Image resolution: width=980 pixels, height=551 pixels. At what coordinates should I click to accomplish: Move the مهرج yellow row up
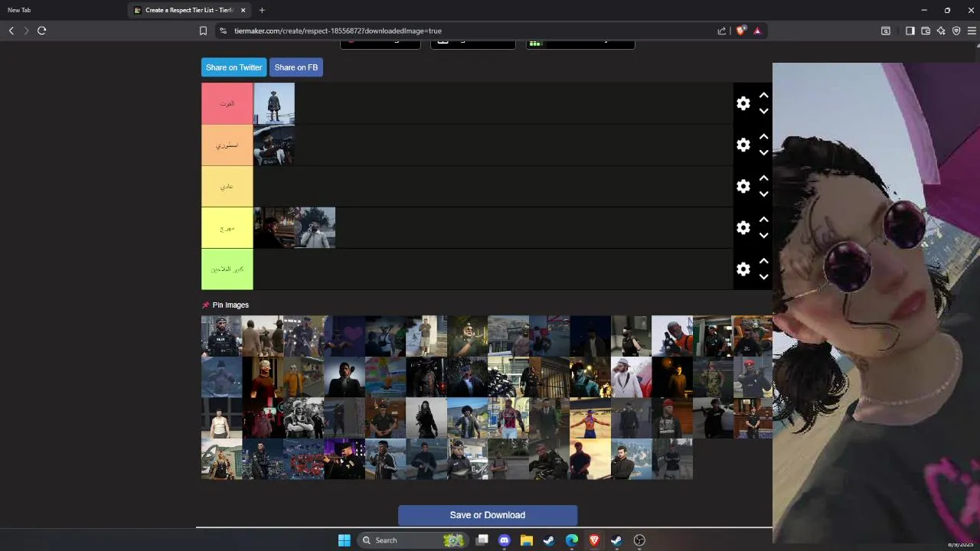(x=763, y=219)
